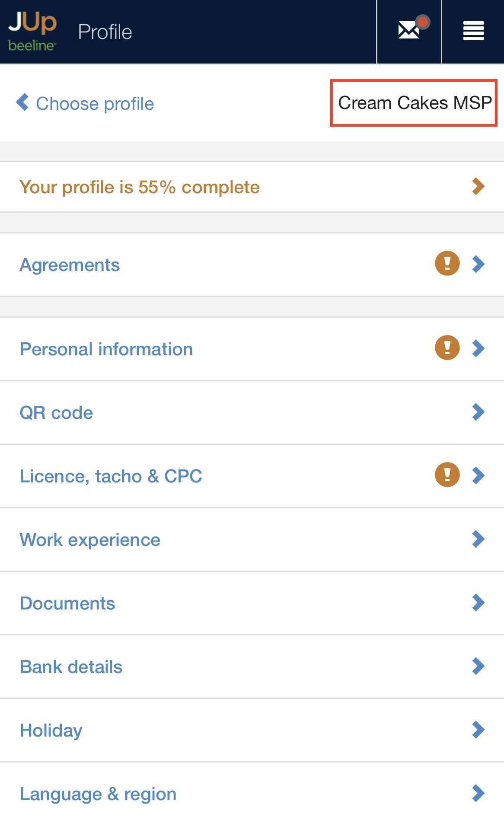Expand the QR code row chevron
Viewport: 504px width, 820px height.
[478, 412]
